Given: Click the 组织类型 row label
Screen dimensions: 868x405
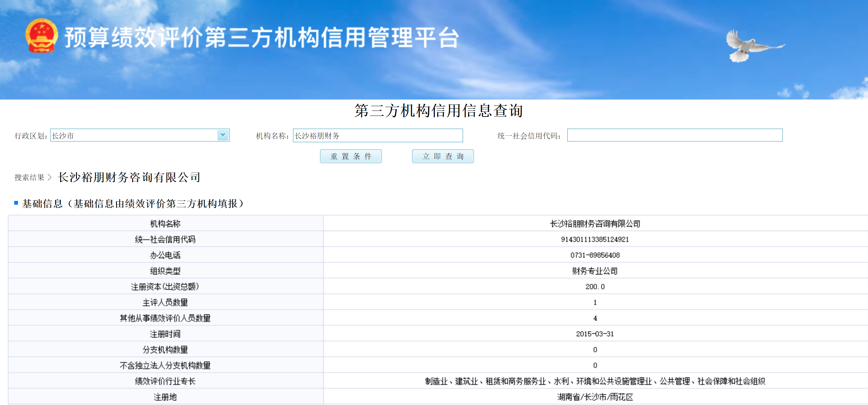Looking at the screenshot, I should tap(165, 271).
